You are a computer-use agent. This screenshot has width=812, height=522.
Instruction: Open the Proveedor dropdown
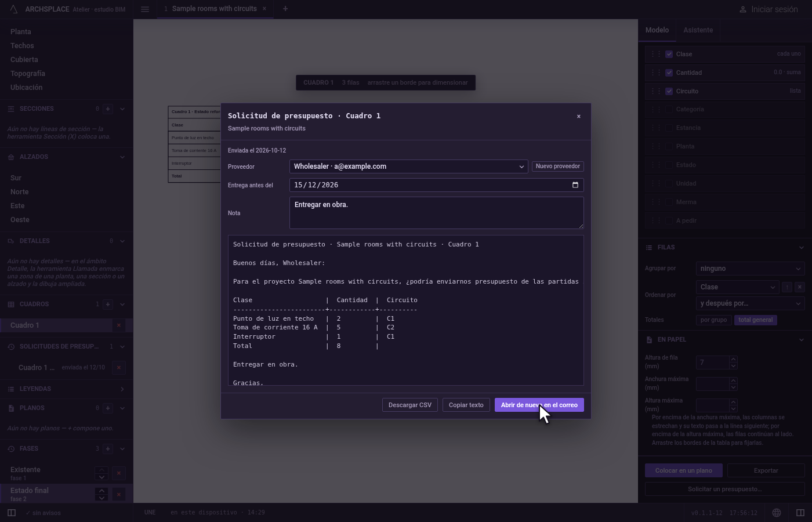pos(409,166)
